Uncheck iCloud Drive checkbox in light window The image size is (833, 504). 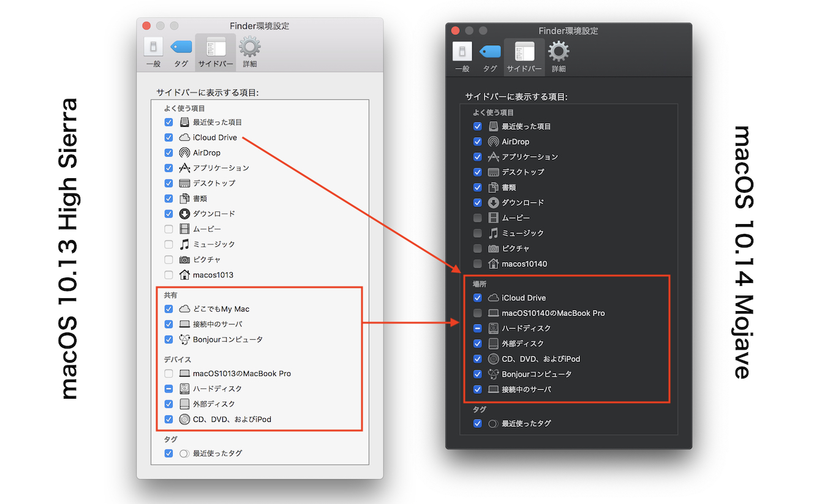pyautogui.click(x=168, y=137)
